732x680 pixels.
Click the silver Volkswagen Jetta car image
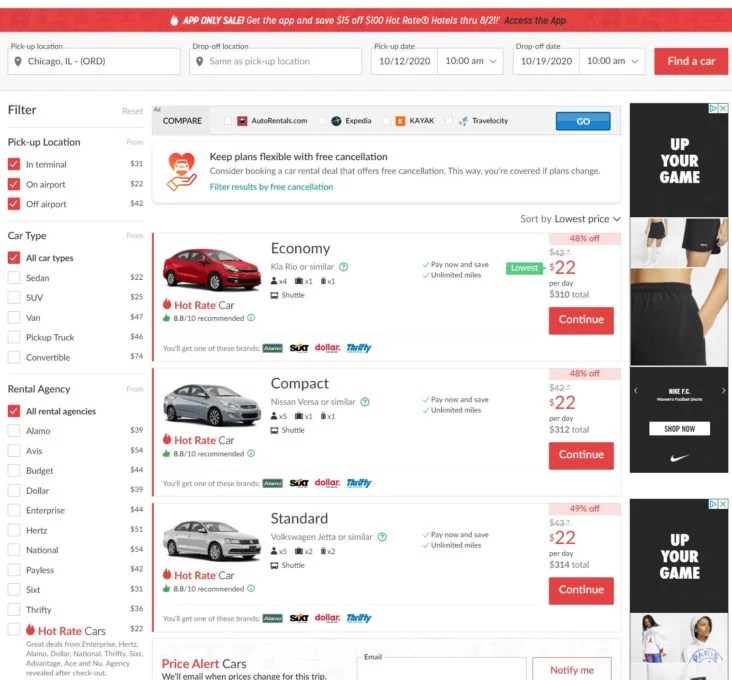coord(212,540)
